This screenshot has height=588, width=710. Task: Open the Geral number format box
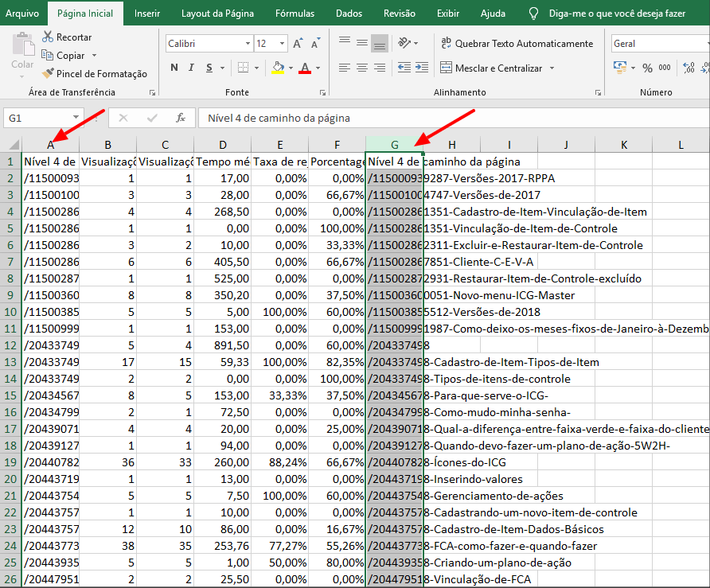click(660, 44)
